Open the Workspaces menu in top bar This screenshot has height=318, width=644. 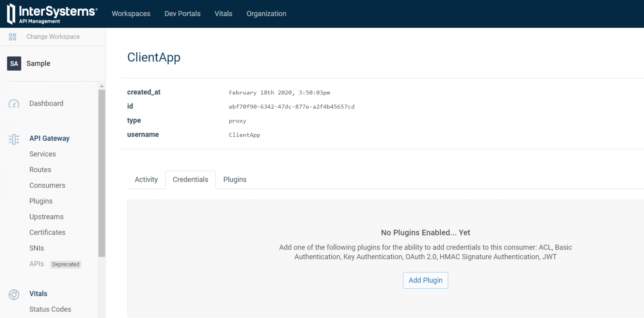[x=131, y=14]
